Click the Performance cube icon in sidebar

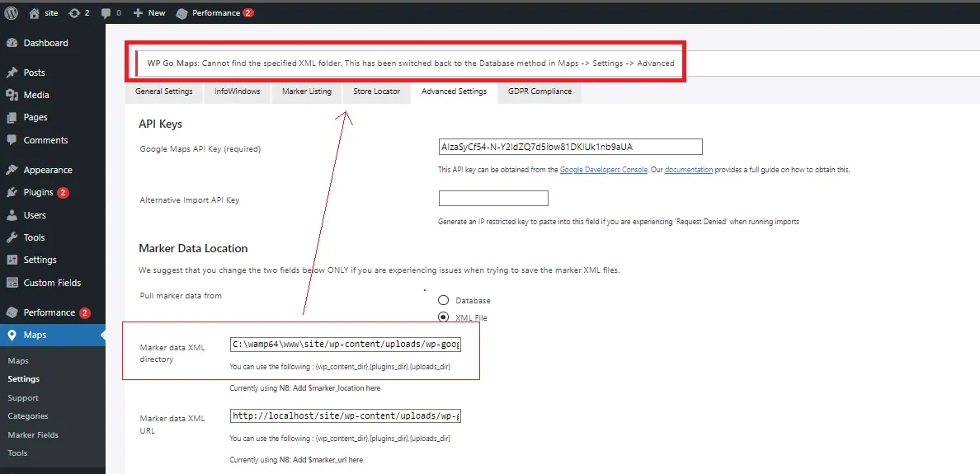click(12, 312)
